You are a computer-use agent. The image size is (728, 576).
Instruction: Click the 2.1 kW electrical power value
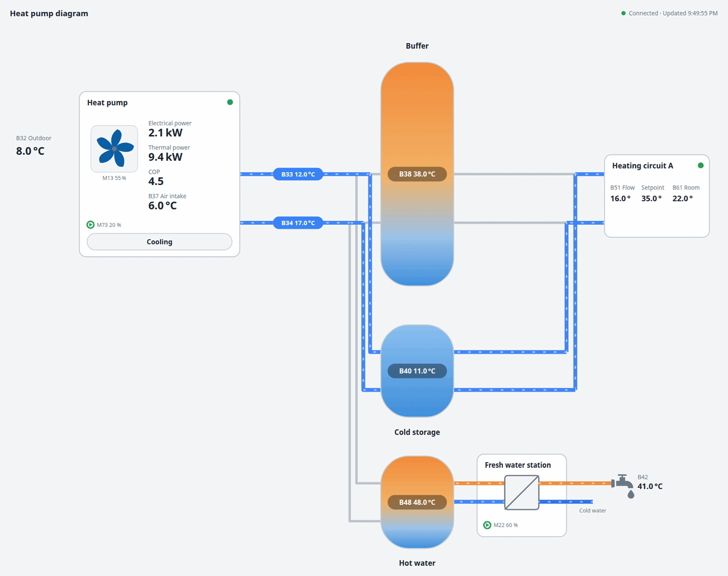[165, 133]
